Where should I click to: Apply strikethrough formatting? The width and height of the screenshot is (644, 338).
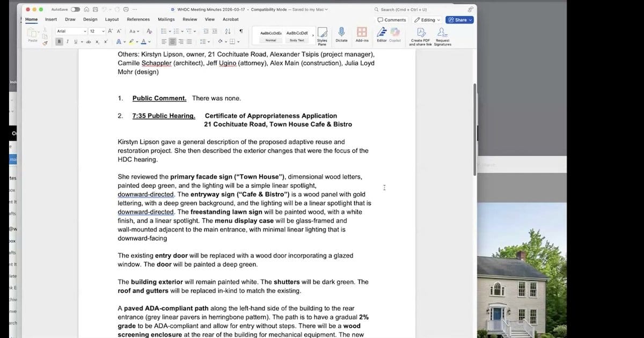click(x=90, y=42)
